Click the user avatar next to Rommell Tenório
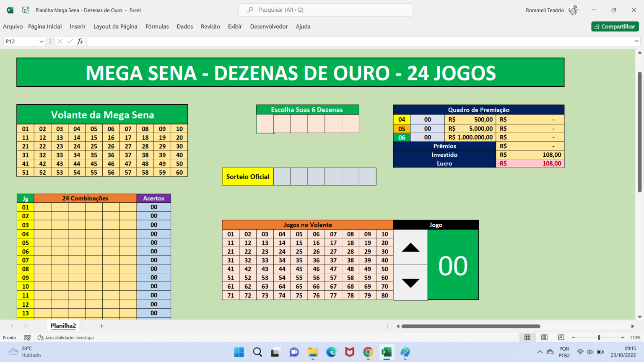The width and height of the screenshot is (644, 362). pos(574,10)
